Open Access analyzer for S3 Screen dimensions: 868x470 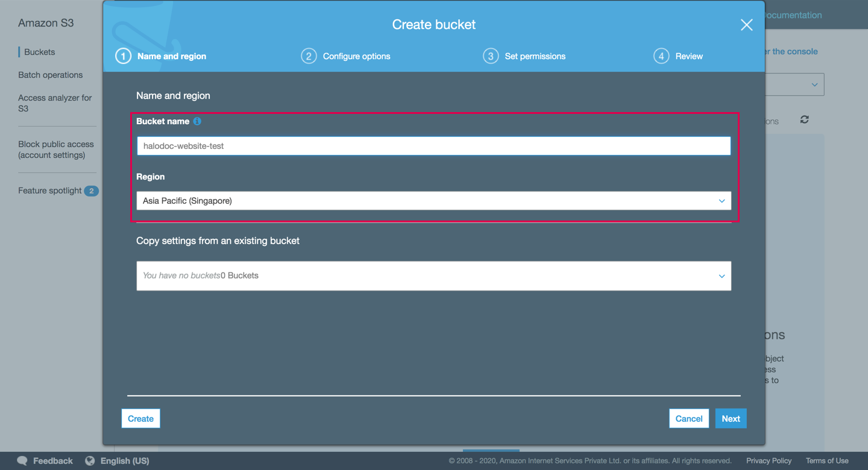[55, 103]
